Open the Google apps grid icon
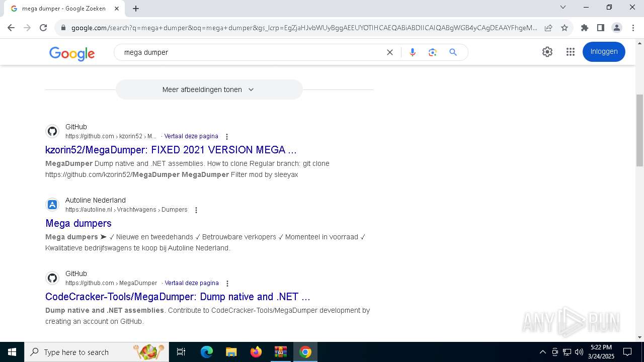Screen dimensions: 644x362 570,52
